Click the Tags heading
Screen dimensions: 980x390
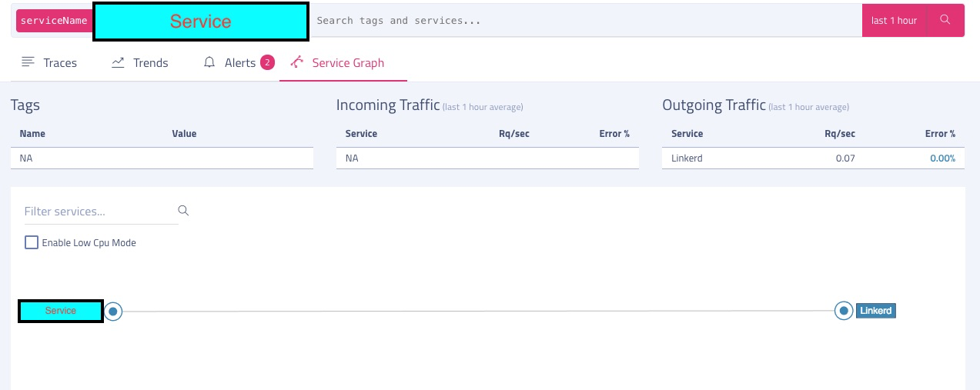pos(25,105)
